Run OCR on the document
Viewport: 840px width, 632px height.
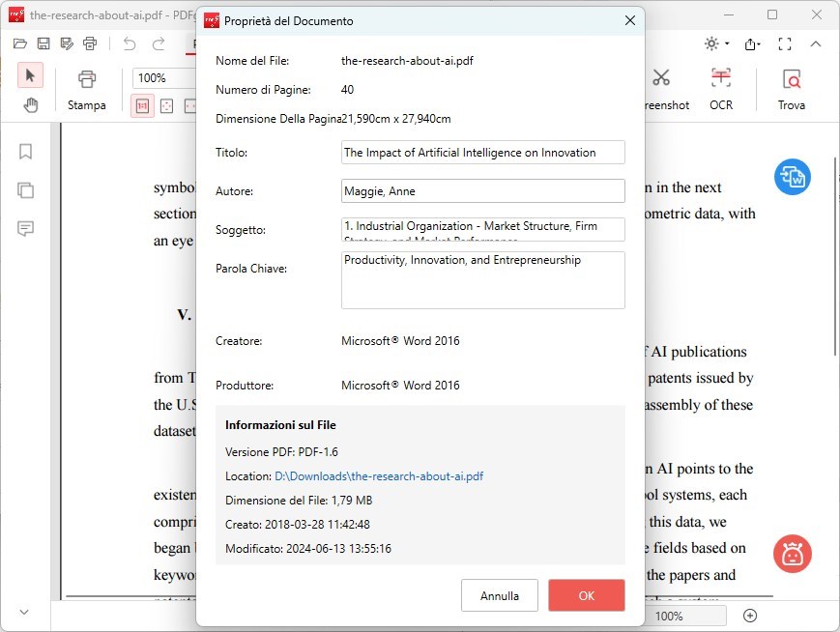point(721,87)
